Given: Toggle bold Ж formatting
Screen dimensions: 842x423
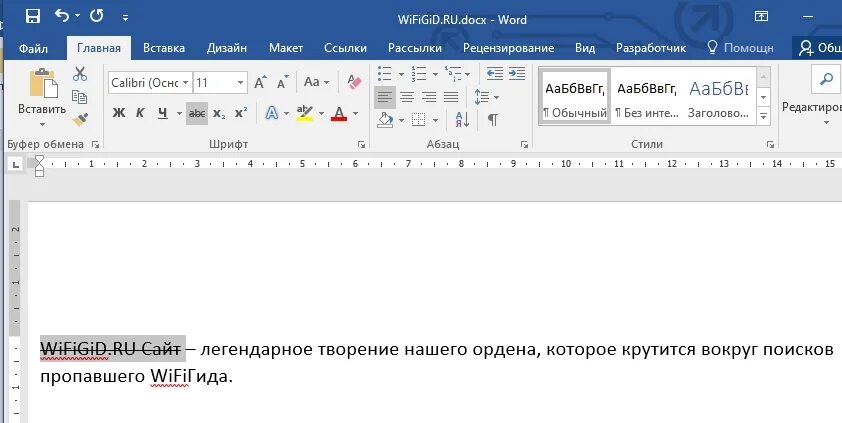Looking at the screenshot, I should coord(119,113).
